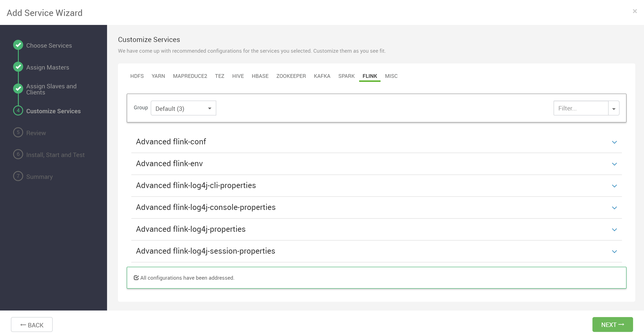Click the step 6 Install circle icon
Viewport: 644px width, 335px height.
click(x=18, y=154)
